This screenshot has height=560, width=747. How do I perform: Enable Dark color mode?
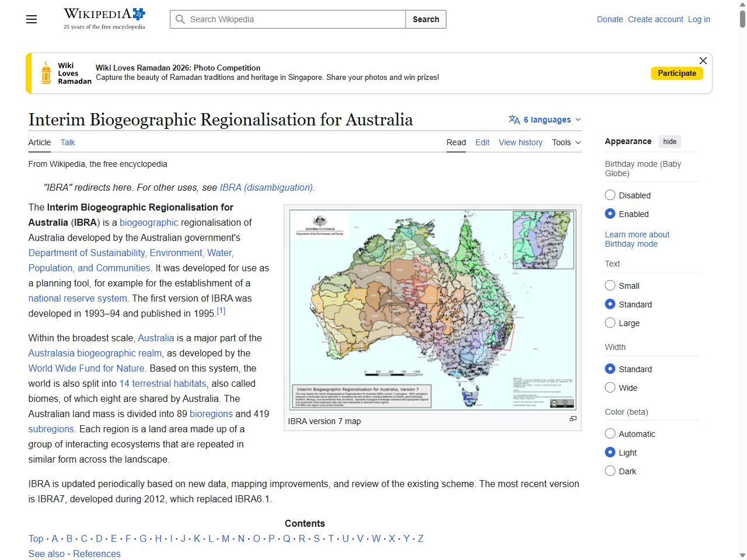tap(610, 471)
